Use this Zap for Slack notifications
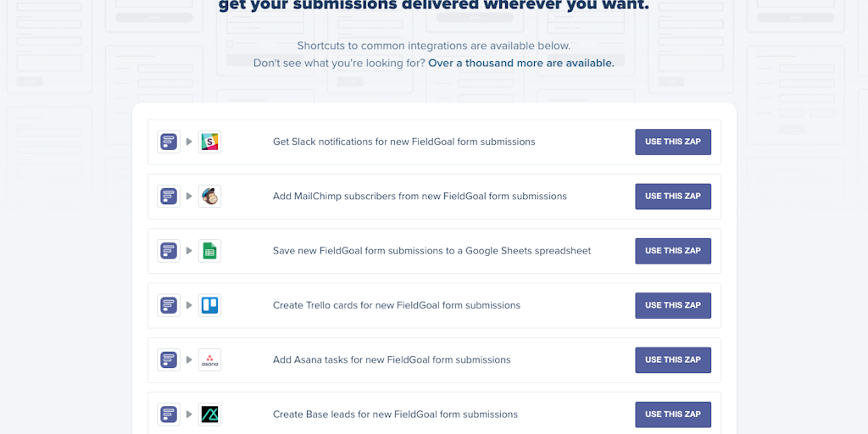 click(x=672, y=142)
